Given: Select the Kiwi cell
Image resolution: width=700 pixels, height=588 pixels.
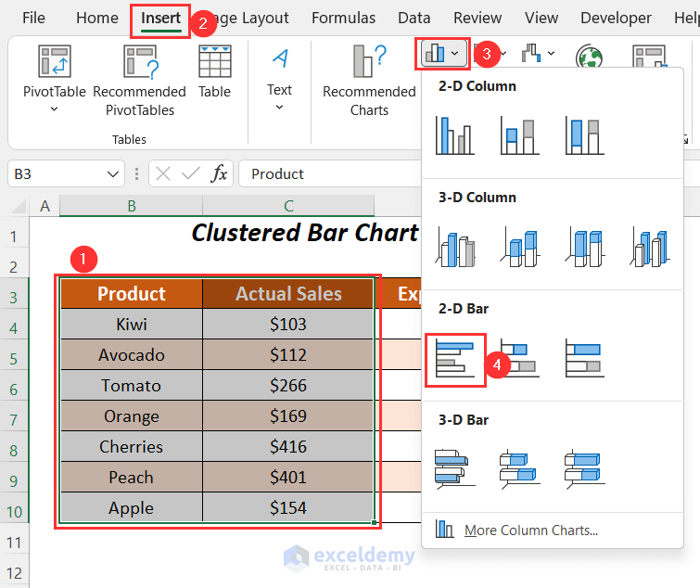Looking at the screenshot, I should pyautogui.click(x=132, y=324).
